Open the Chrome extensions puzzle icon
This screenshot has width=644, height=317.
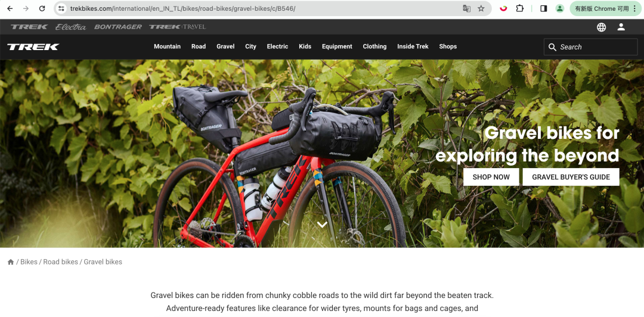pyautogui.click(x=519, y=8)
